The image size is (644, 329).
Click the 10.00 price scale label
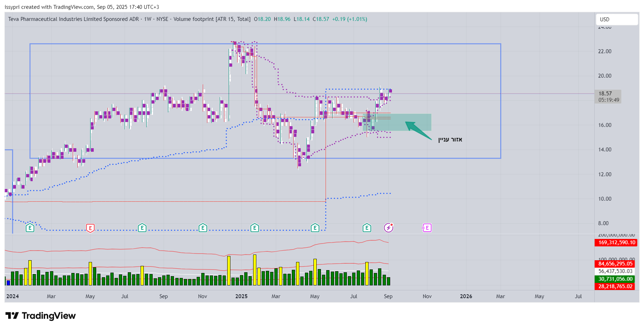(x=605, y=199)
